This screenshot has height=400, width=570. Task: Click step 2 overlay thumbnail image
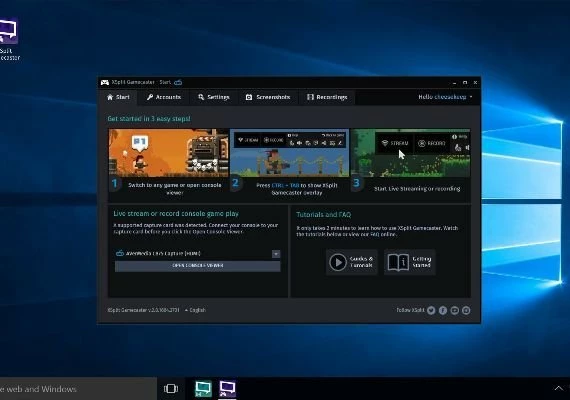coord(289,153)
